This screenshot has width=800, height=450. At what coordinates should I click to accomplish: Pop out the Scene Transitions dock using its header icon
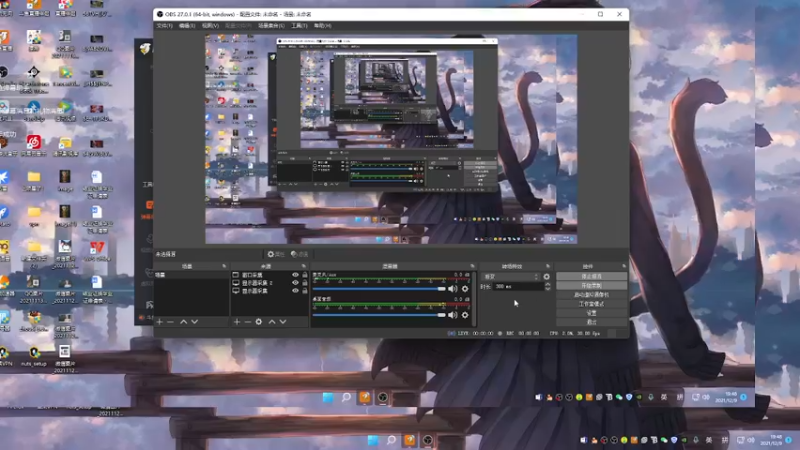[x=548, y=266]
